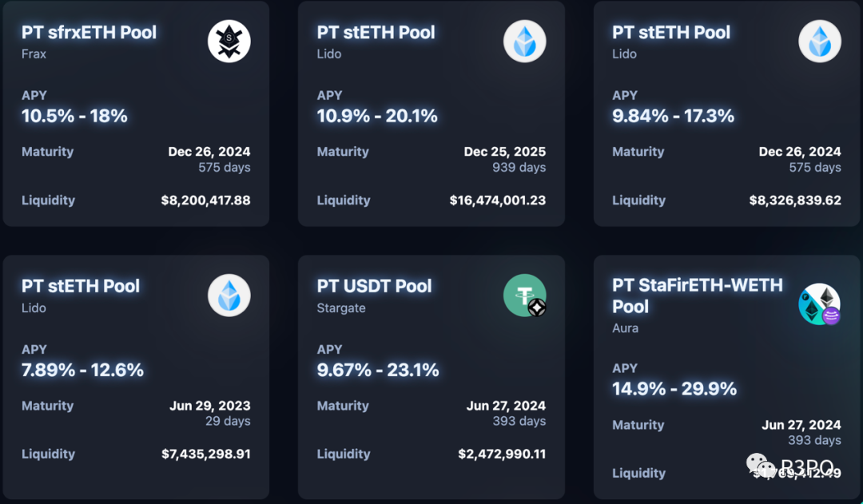Click the StaFirETH-WETH pool token icon
Screen dimensions: 863x504
820,304
